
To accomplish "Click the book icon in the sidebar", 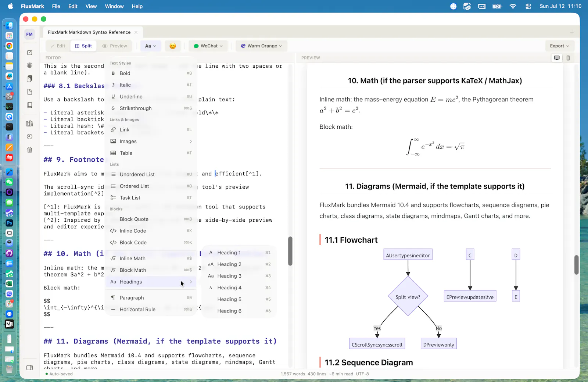I will tap(30, 105).
